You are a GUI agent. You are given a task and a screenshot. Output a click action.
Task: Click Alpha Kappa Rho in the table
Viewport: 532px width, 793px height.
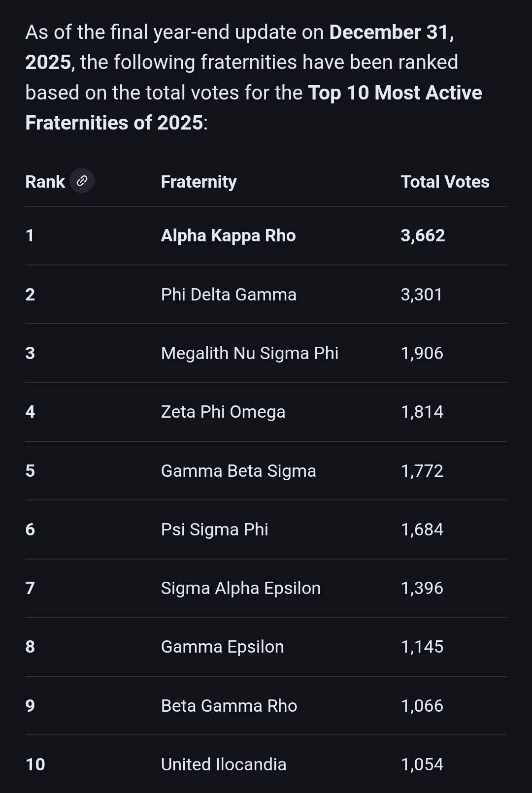[x=228, y=235]
